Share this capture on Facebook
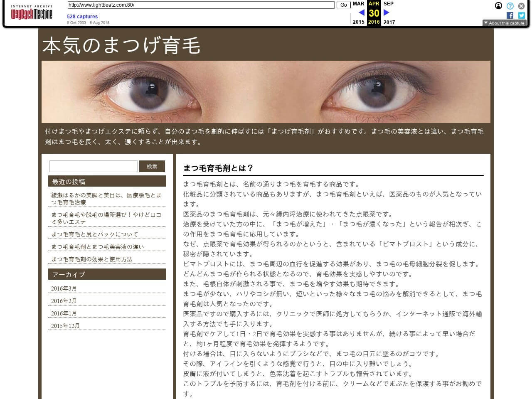 (510, 15)
